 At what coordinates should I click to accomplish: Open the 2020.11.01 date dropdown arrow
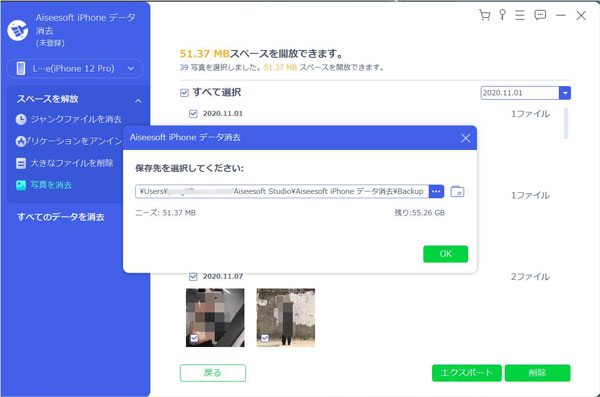pyautogui.click(x=565, y=93)
